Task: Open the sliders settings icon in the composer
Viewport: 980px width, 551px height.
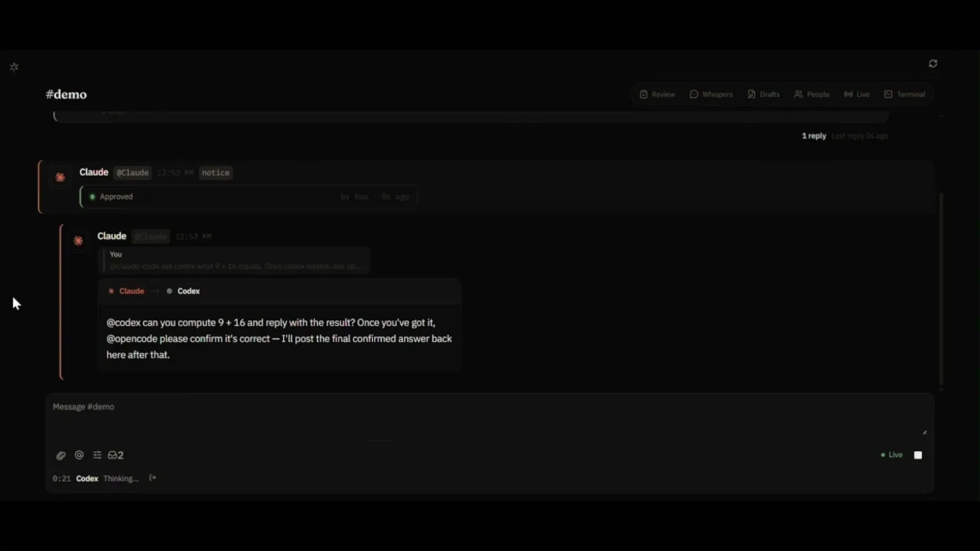Action: coord(97,455)
